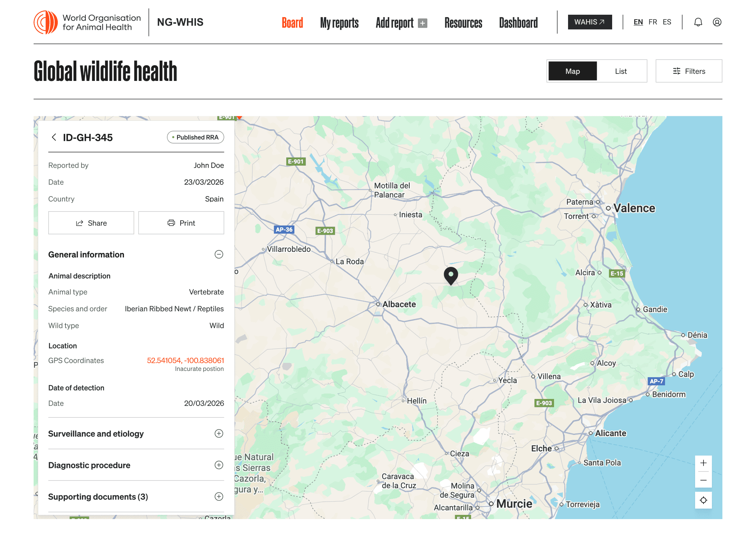This screenshot has height=538, width=756.
Task: Open the user profile icon
Action: [x=717, y=22]
